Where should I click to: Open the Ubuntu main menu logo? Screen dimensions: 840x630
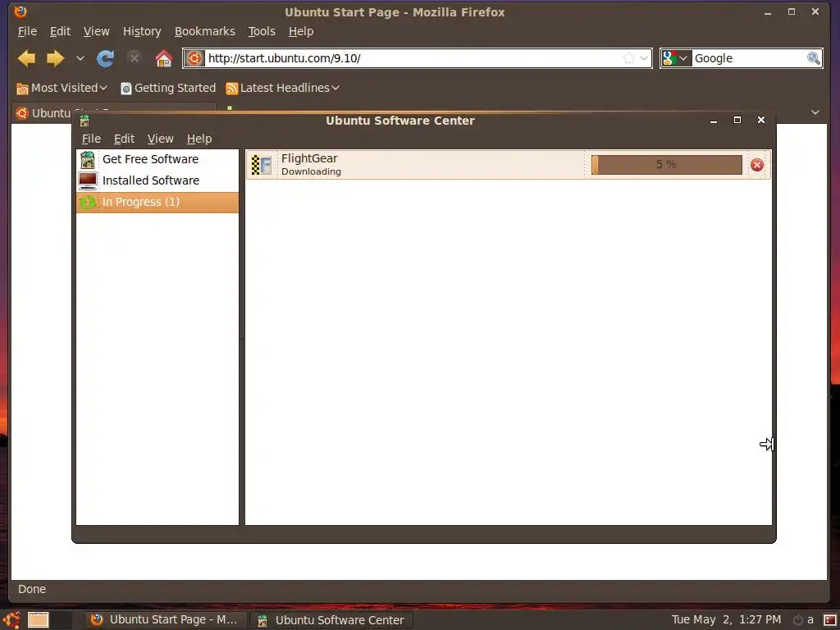11,620
